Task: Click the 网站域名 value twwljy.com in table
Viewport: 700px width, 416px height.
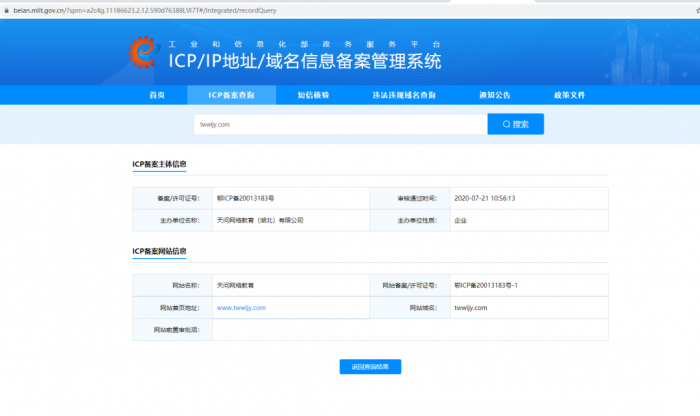Action: pos(470,308)
